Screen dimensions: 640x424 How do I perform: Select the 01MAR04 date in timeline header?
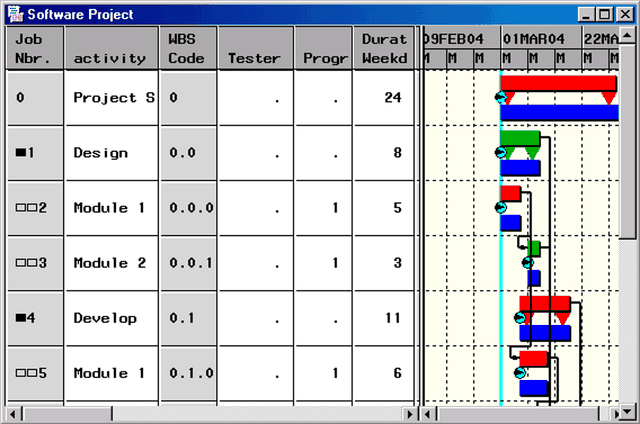533,38
